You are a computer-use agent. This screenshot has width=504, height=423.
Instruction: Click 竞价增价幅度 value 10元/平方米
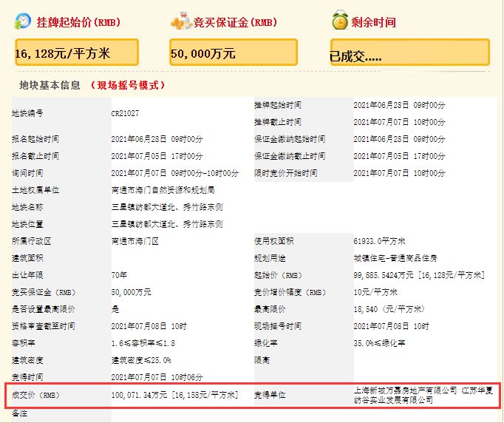(375, 292)
